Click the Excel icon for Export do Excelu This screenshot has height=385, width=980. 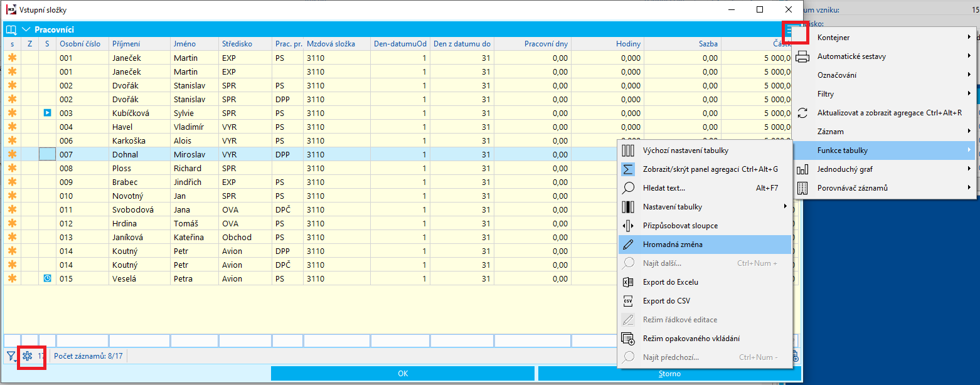coord(628,282)
